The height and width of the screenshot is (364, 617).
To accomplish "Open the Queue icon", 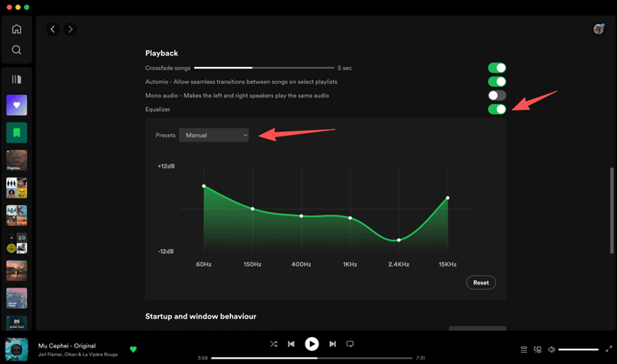I will point(524,349).
